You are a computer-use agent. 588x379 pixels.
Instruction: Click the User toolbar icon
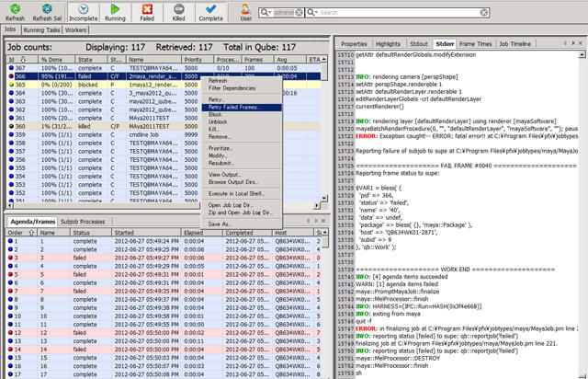click(245, 12)
